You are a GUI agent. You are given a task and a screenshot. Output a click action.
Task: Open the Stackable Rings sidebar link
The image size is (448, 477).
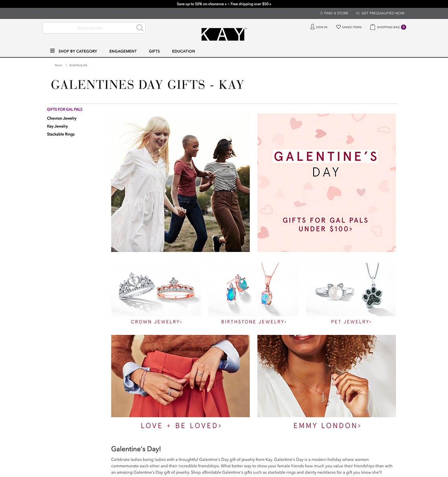pos(61,134)
